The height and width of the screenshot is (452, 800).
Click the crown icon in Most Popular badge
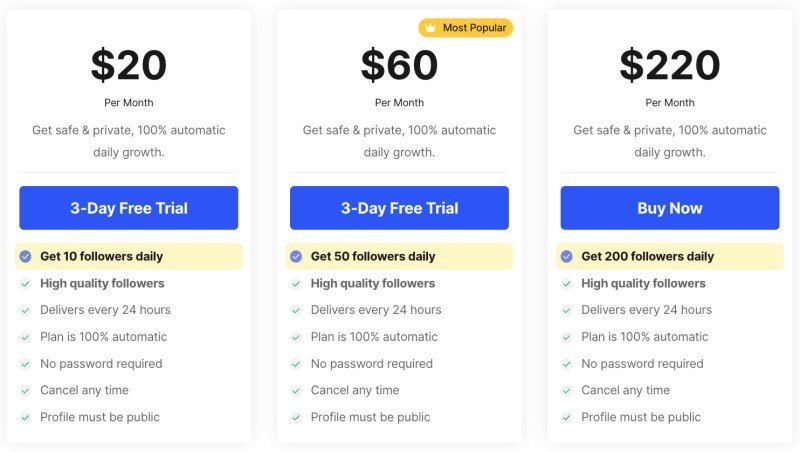tap(431, 28)
